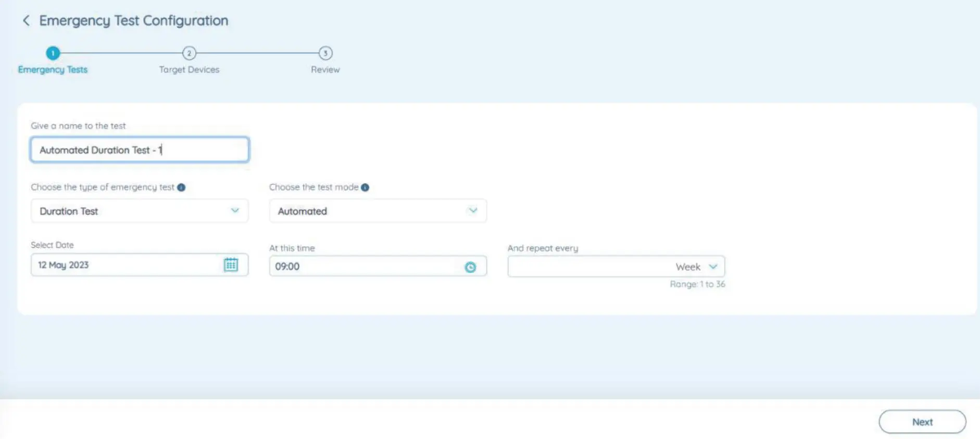Screen dimensions: 980x439
Task: Switch to Review step label
Action: point(325,70)
